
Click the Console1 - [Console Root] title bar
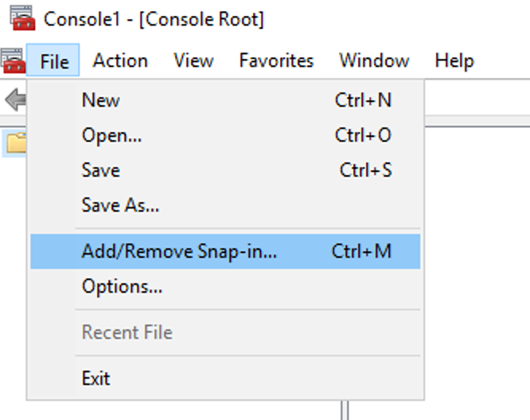pos(154,18)
